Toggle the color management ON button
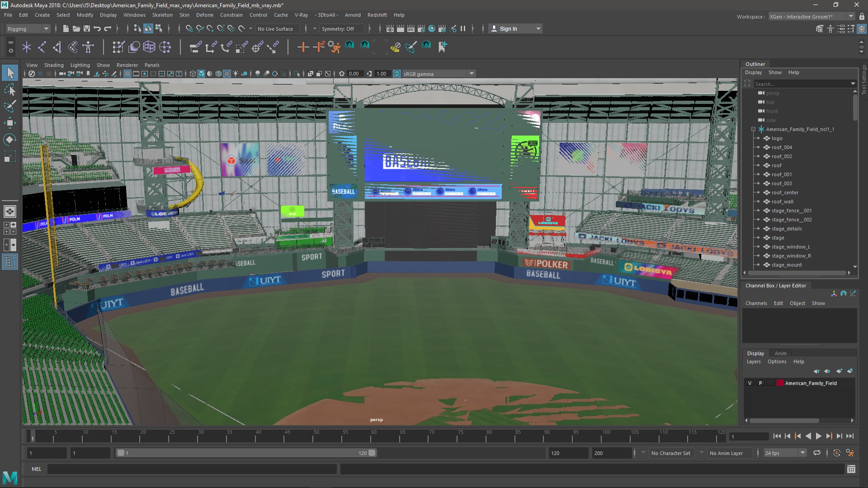Screen dimensions: 868x488 click(x=397, y=74)
